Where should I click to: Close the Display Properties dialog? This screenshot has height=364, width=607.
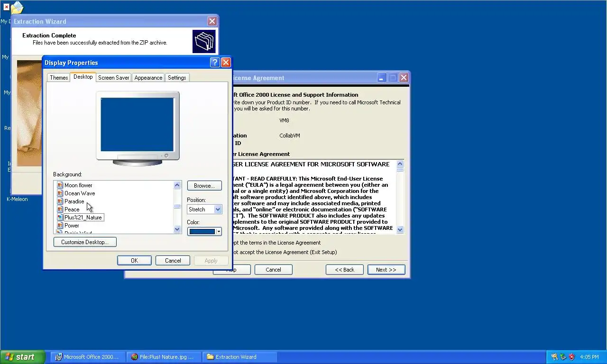226,63
